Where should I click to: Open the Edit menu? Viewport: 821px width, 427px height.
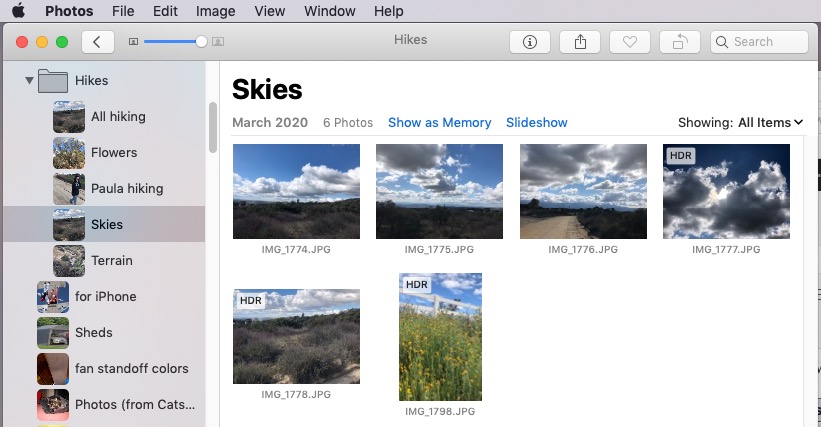point(165,11)
